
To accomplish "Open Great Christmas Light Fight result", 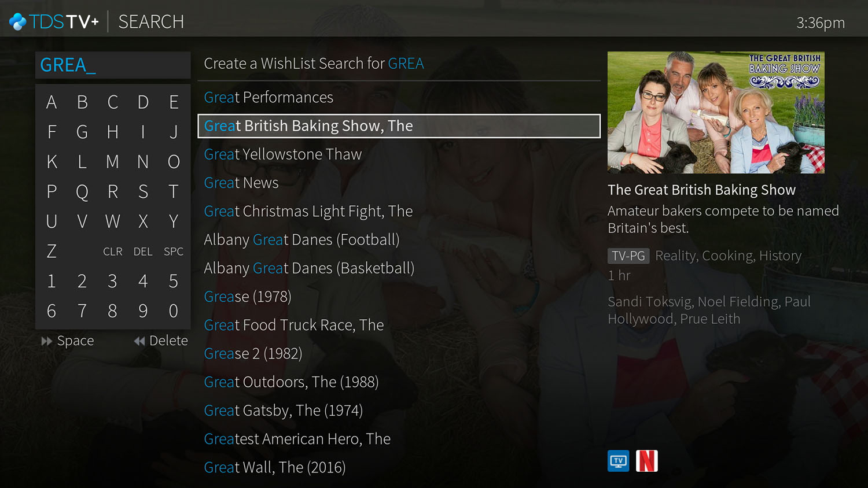I will (x=399, y=211).
